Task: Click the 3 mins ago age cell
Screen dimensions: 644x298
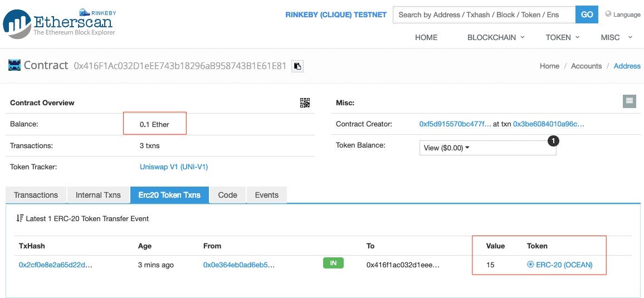Action: [155, 265]
